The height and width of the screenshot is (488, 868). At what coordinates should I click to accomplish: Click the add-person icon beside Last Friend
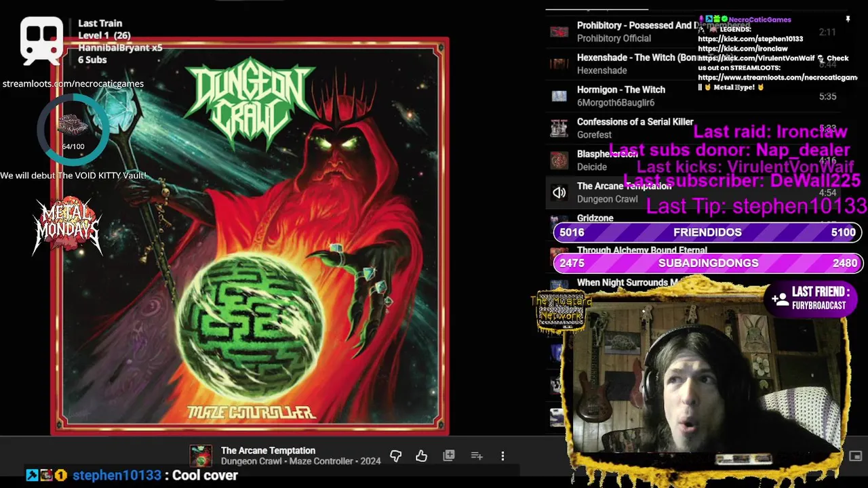point(779,298)
